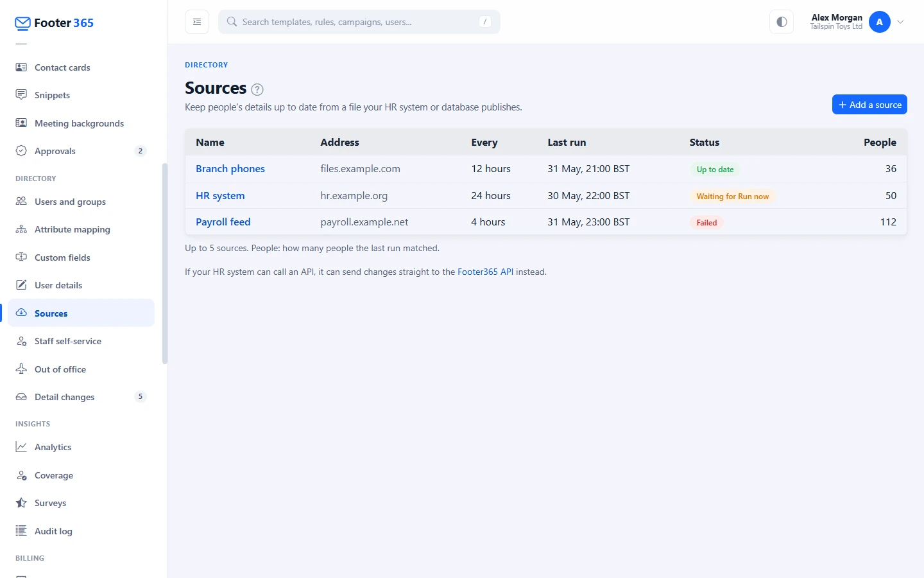The width and height of the screenshot is (924, 578).
Task: Navigate to Attribute mapping
Action: click(x=81, y=229)
